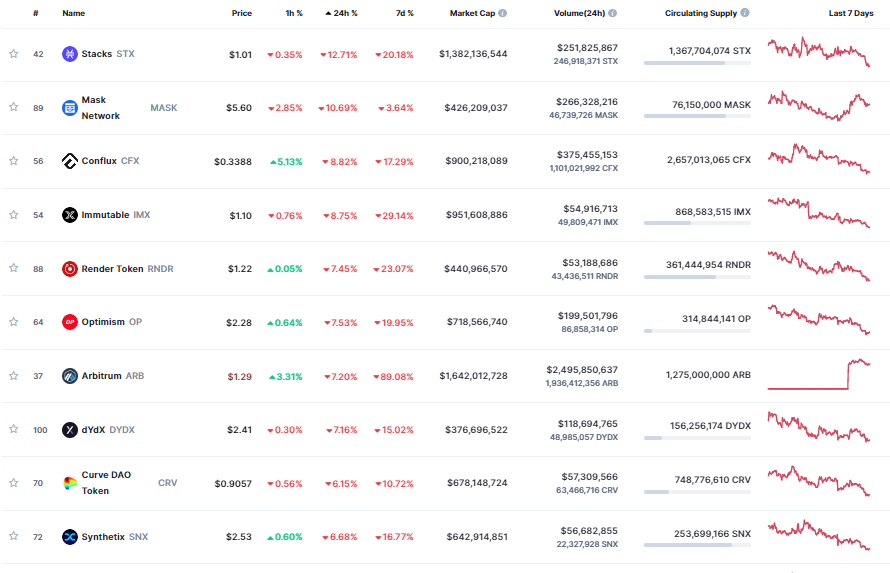Sort by the Name column header

coord(73,13)
